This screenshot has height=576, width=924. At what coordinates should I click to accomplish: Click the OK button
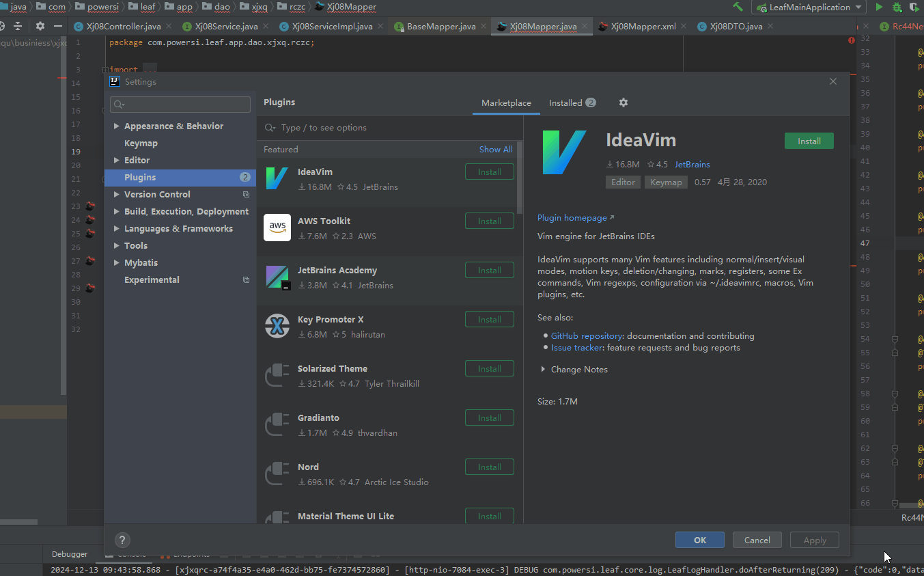click(700, 540)
